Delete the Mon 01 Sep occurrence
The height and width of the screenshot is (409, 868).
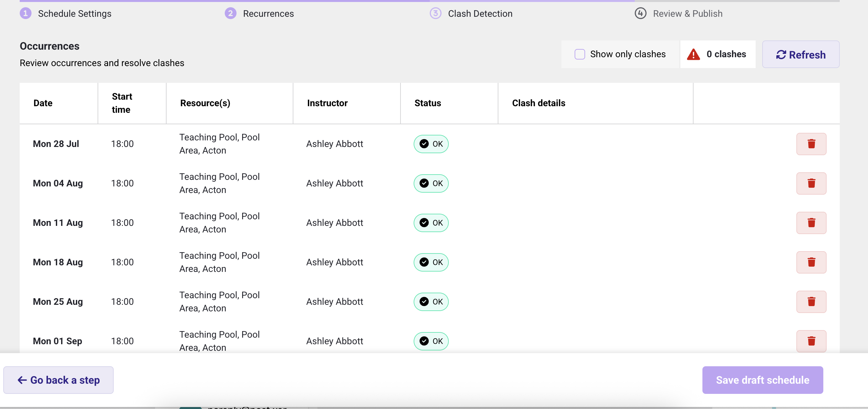pos(811,341)
